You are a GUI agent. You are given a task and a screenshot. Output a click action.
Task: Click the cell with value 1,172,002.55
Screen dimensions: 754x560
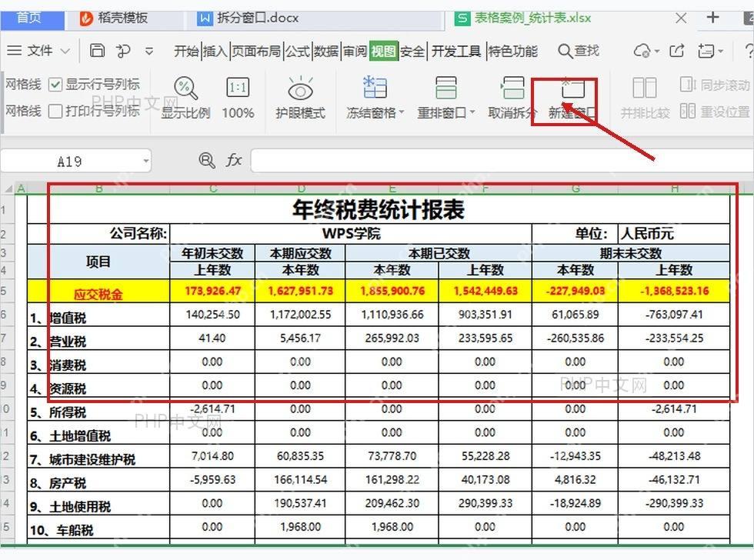(300, 315)
